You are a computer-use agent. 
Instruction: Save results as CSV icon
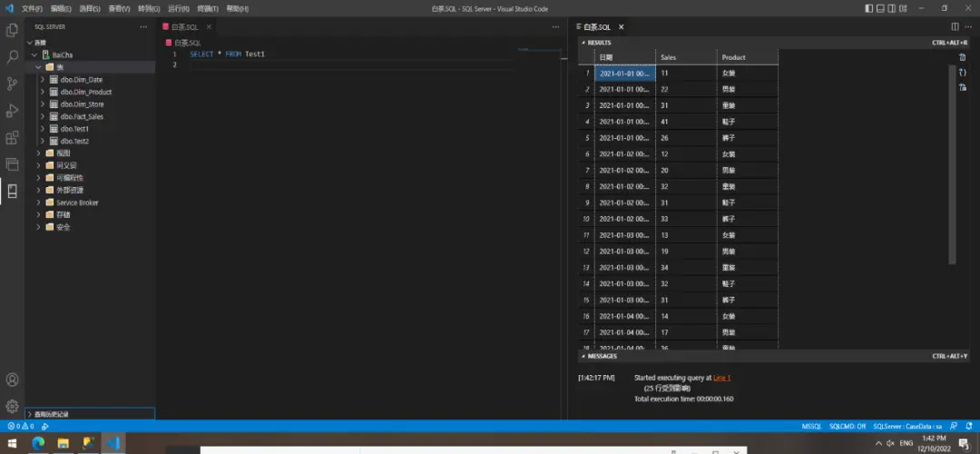(x=963, y=57)
